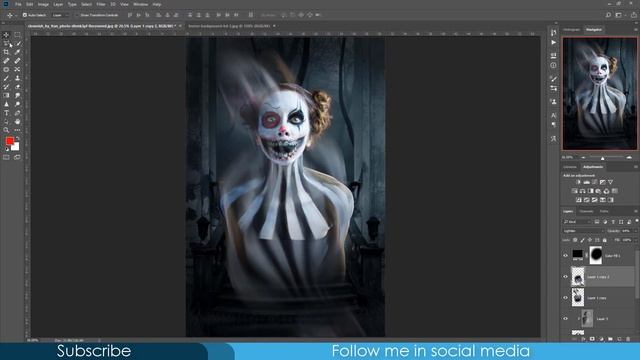
Task: Switch to the Channels tab
Action: (587, 211)
